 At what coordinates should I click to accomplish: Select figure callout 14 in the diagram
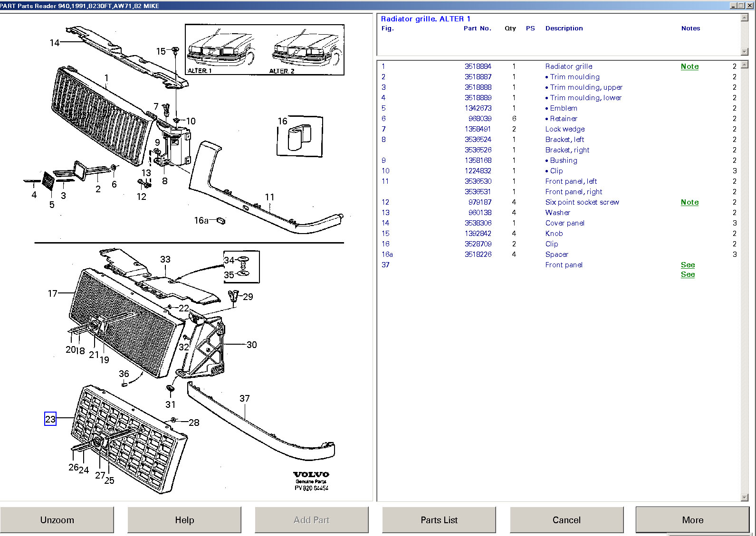point(55,43)
